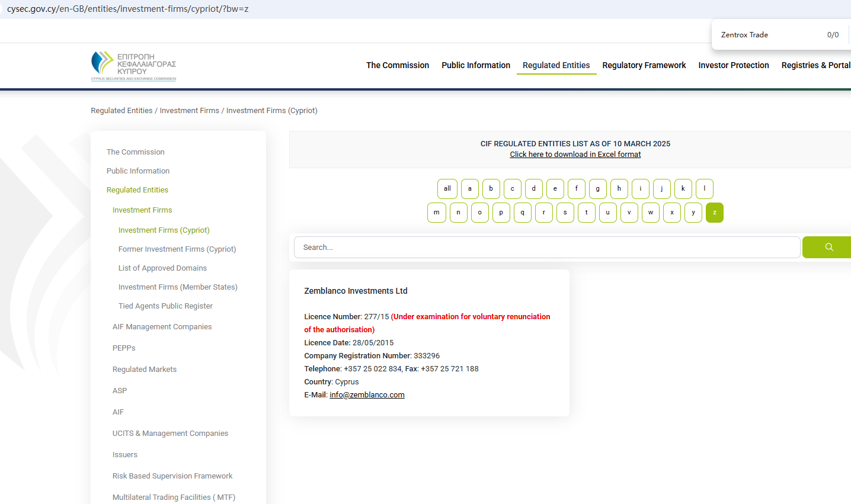This screenshot has width=851, height=504.
Task: Open Regulated Entities top menu
Action: click(556, 65)
